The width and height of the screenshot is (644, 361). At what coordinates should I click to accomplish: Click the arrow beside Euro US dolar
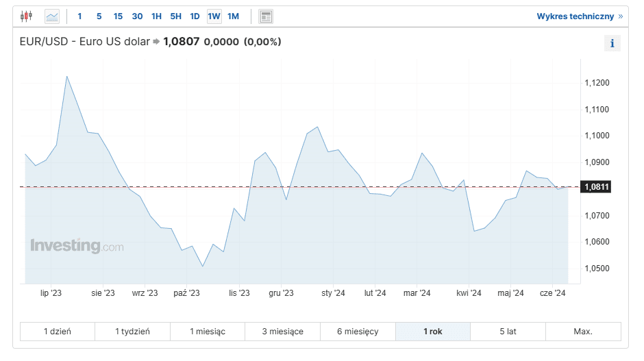click(x=156, y=42)
